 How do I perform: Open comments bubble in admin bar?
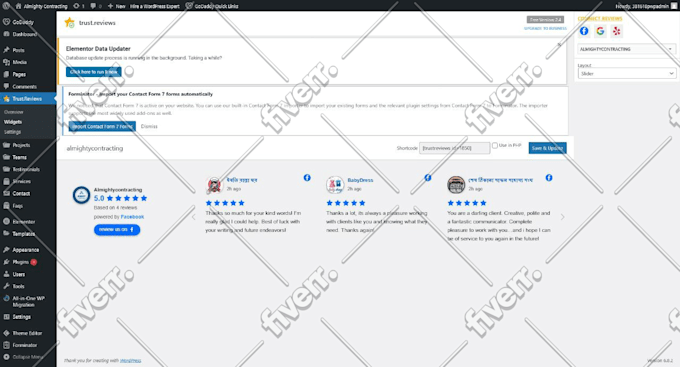(93, 6)
